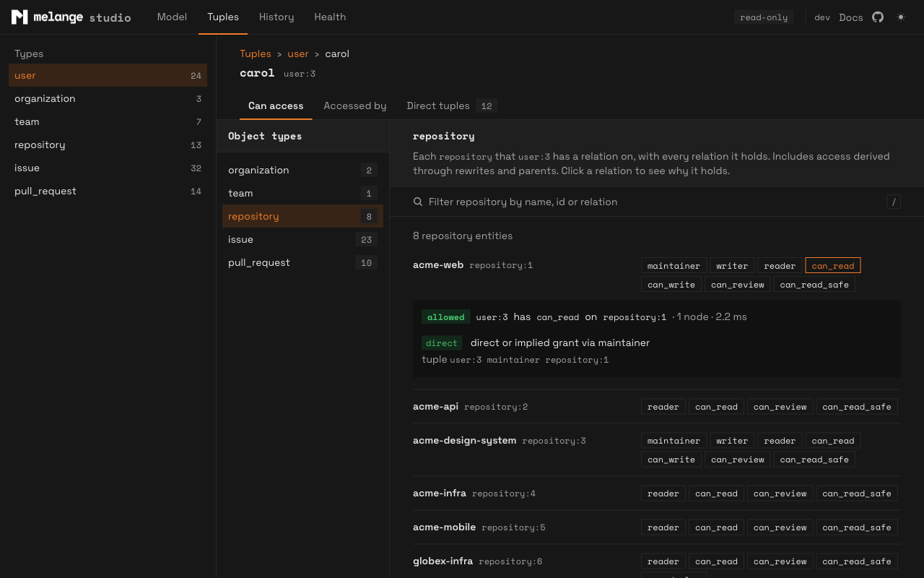Select repository type in Types sidebar
The height and width of the screenshot is (578, 924).
click(x=108, y=144)
